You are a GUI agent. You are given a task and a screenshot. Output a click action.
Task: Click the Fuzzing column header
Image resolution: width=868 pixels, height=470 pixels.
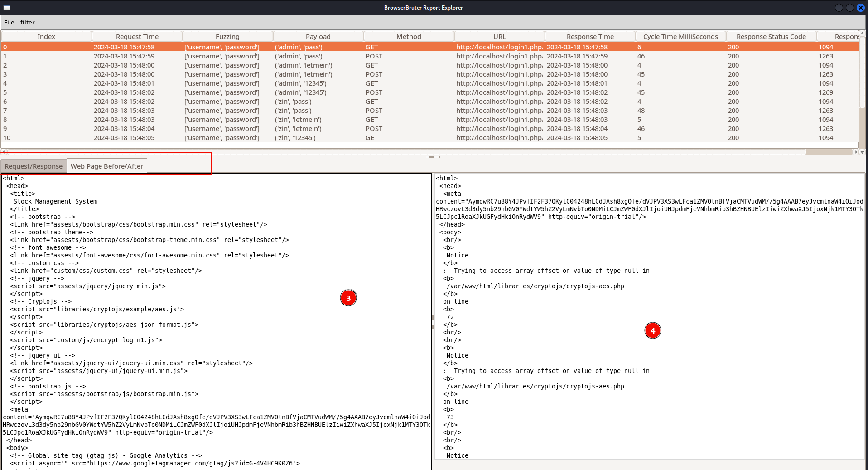point(227,37)
